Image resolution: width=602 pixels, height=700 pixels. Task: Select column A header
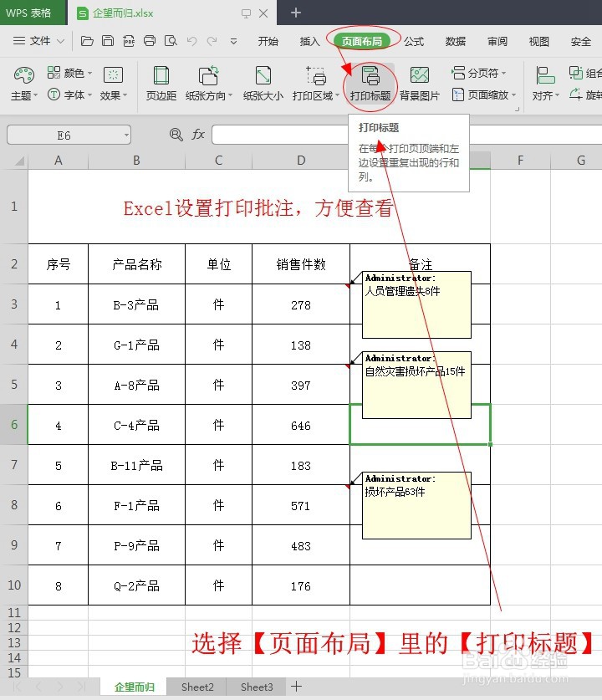(58, 161)
